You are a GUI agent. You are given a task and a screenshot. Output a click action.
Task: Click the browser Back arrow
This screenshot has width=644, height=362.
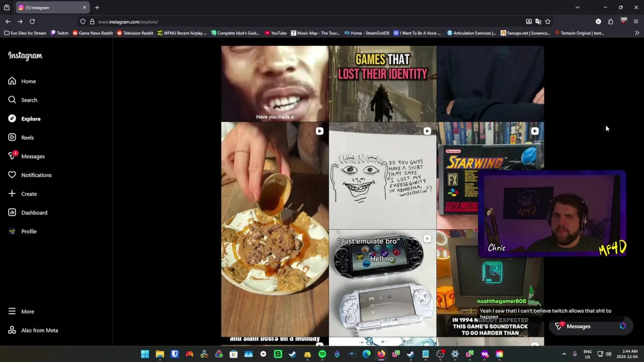(x=8, y=22)
